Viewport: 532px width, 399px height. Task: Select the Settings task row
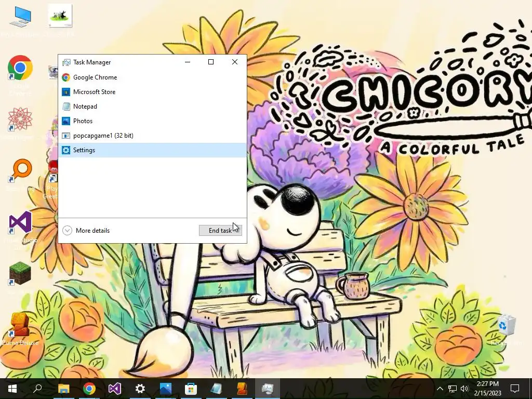pyautogui.click(x=152, y=150)
